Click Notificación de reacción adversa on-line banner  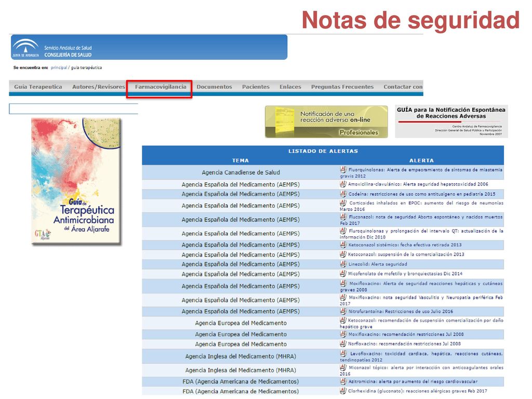(326, 122)
